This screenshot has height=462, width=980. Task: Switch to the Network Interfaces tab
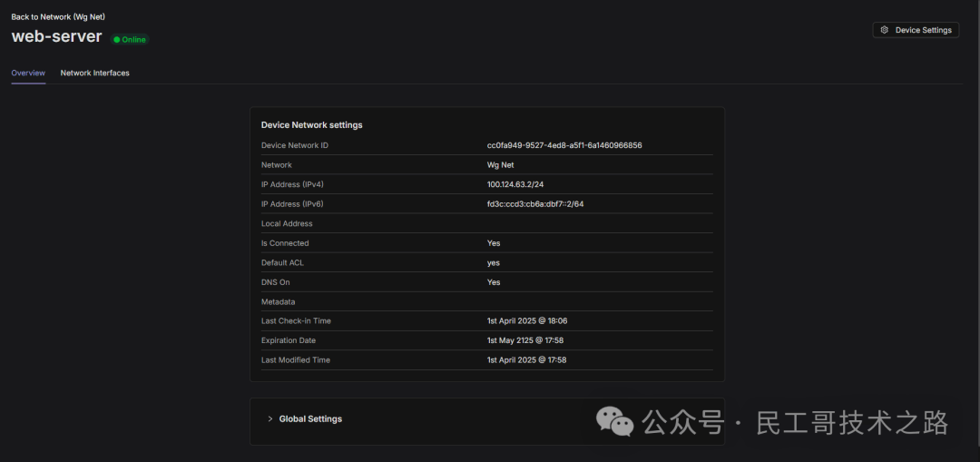click(94, 73)
